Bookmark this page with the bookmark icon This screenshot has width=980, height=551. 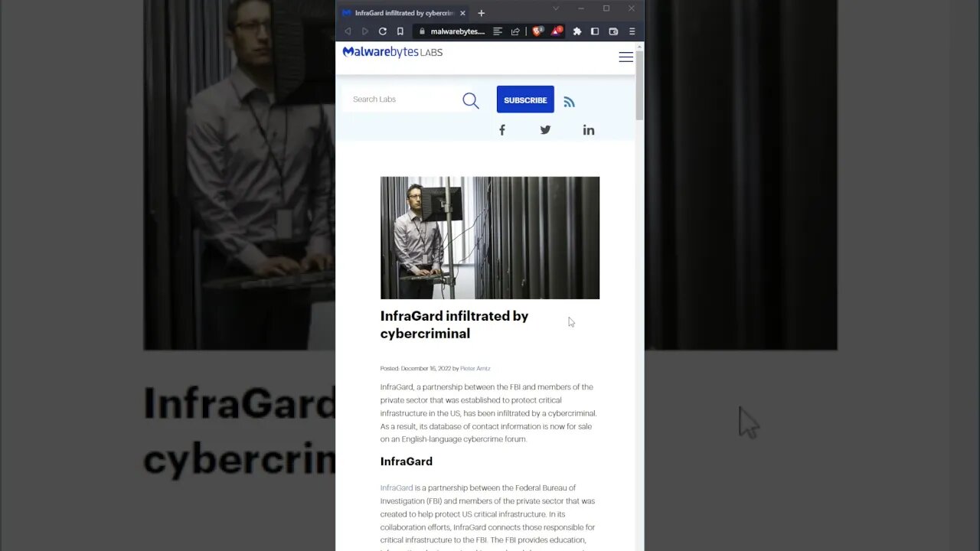[x=400, y=31]
